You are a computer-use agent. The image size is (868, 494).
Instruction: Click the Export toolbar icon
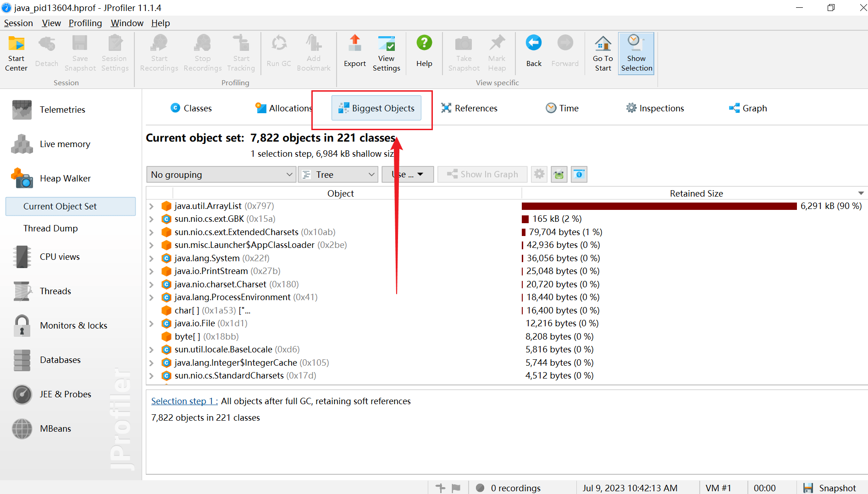[x=354, y=52]
